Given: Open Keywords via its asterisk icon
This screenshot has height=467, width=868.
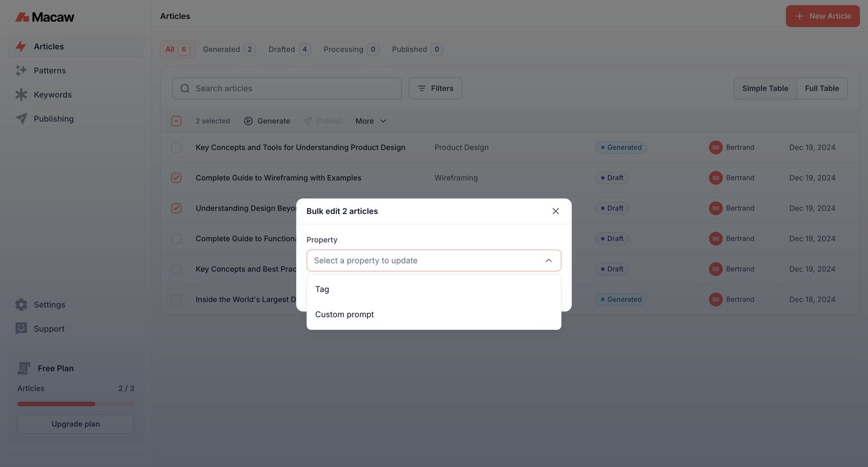Looking at the screenshot, I should click(21, 95).
